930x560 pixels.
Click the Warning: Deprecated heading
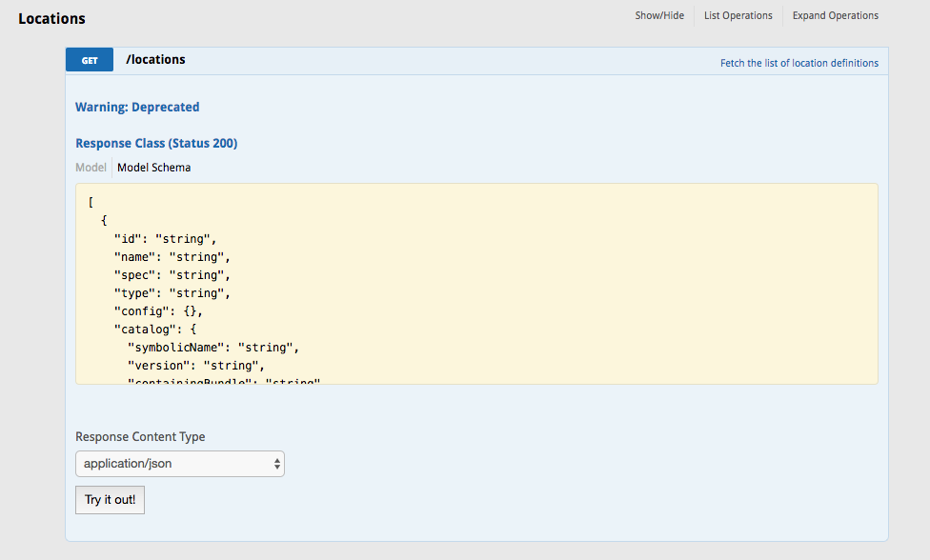pos(137,108)
